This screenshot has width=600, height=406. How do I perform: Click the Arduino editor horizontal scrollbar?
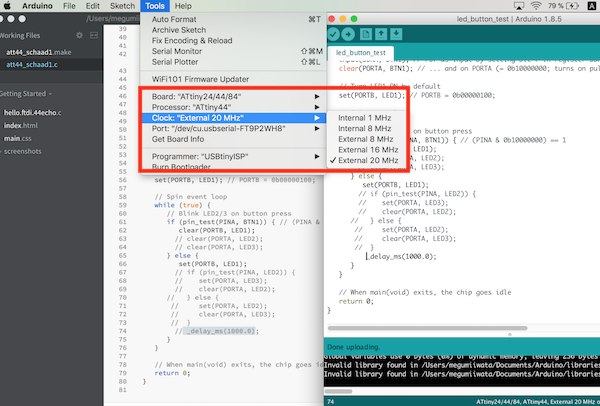tap(427, 328)
